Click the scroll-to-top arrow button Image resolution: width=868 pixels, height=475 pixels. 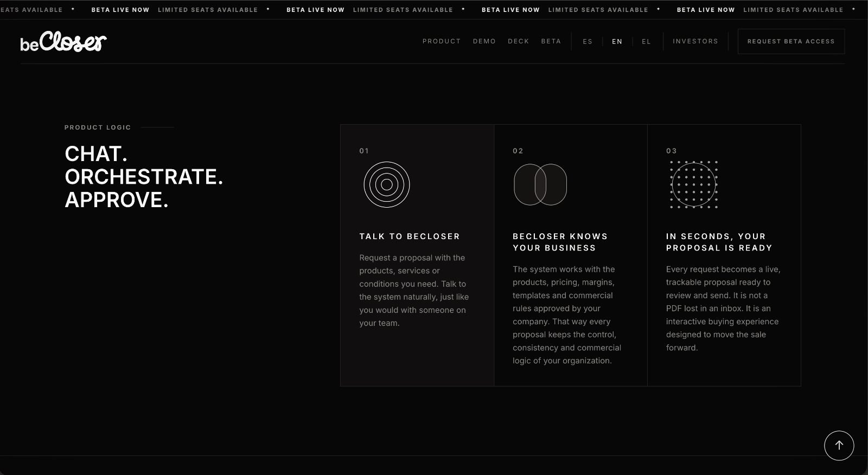839,445
